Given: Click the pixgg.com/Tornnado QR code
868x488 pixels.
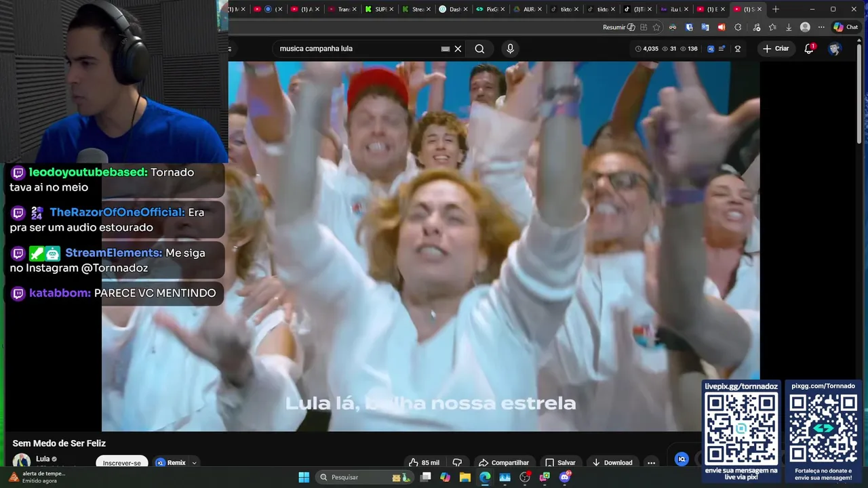Looking at the screenshot, I should click(823, 428).
